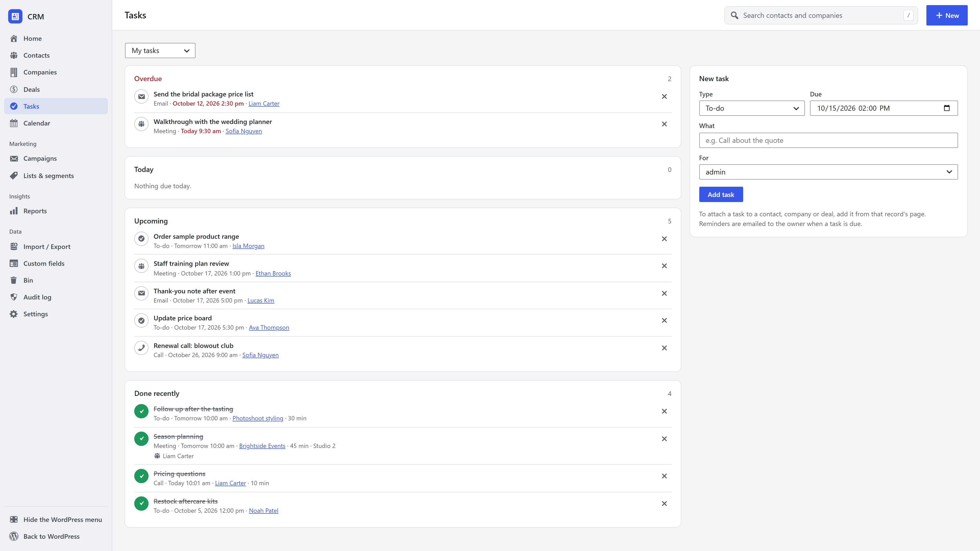Go back to WordPress
The width and height of the screenshot is (980, 551).
[x=56, y=536]
